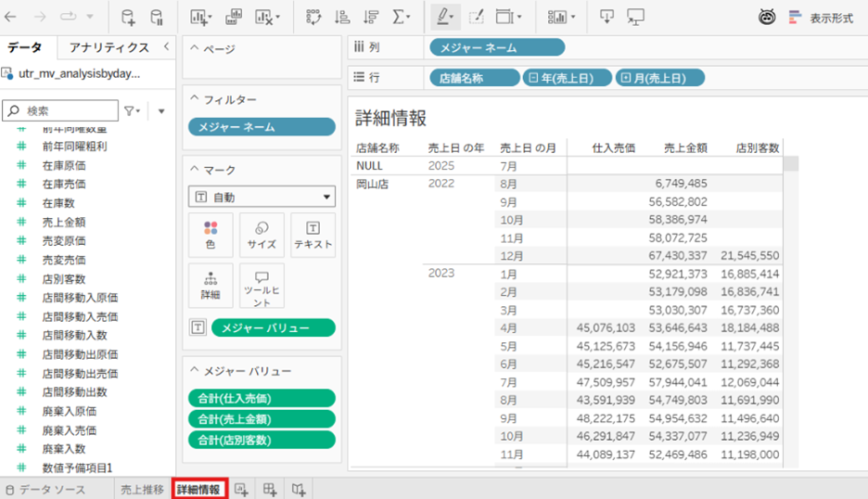This screenshot has height=499, width=868.
Task: Collapse the ページ shelf
Action: point(195,48)
